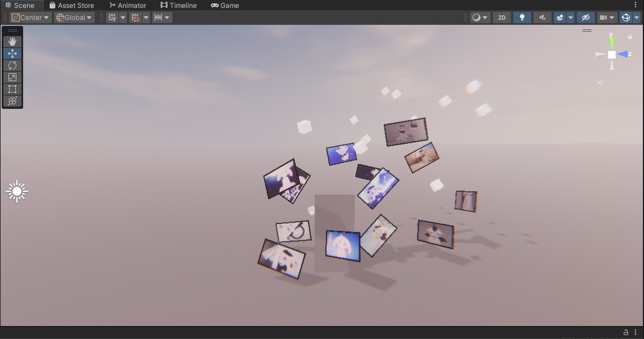Select the directional light sun gizmo
Screen dimensions: 644x339
[17, 191]
